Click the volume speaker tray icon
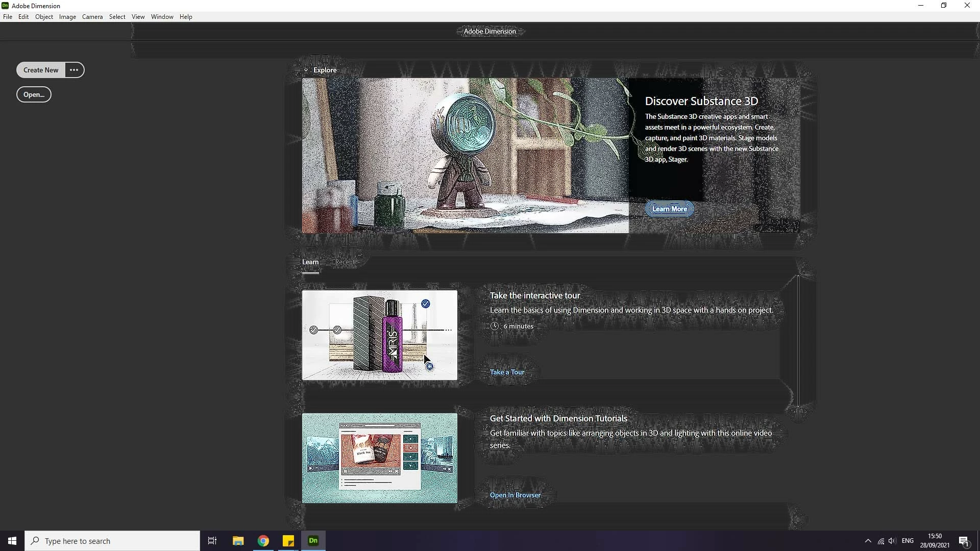 (892, 541)
